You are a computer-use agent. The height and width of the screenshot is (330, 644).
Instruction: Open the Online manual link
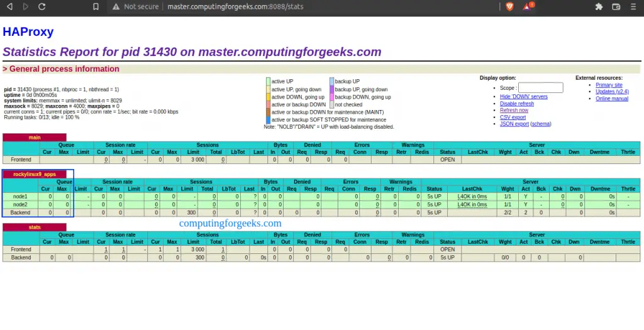[612, 99]
